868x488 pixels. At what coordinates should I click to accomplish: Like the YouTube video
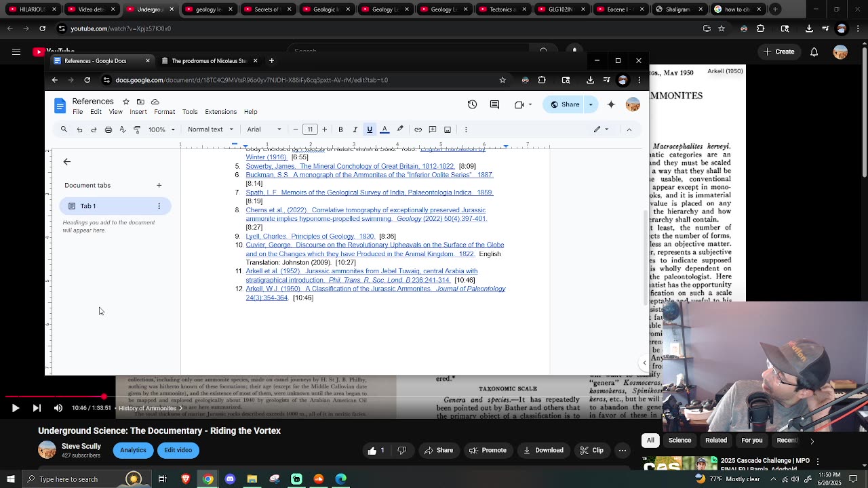pyautogui.click(x=376, y=451)
